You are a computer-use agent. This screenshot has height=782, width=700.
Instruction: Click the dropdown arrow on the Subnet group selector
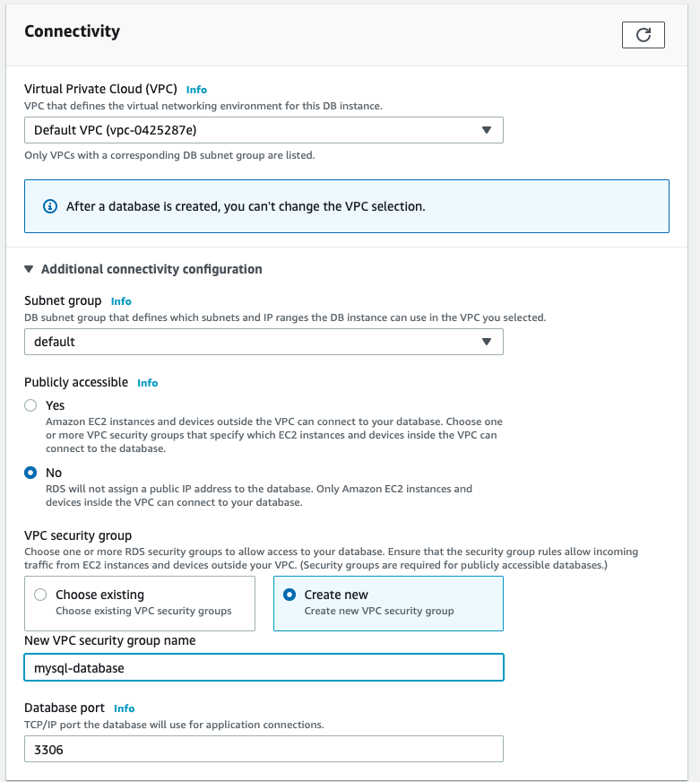[x=488, y=342]
